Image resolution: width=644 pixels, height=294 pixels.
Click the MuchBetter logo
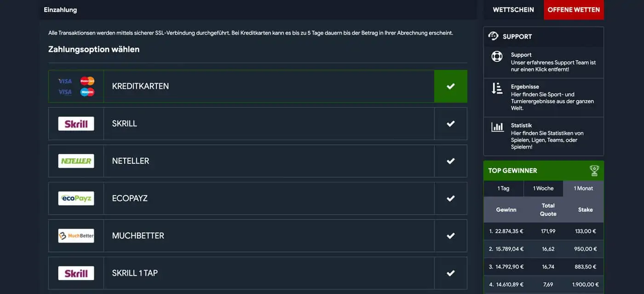76,236
